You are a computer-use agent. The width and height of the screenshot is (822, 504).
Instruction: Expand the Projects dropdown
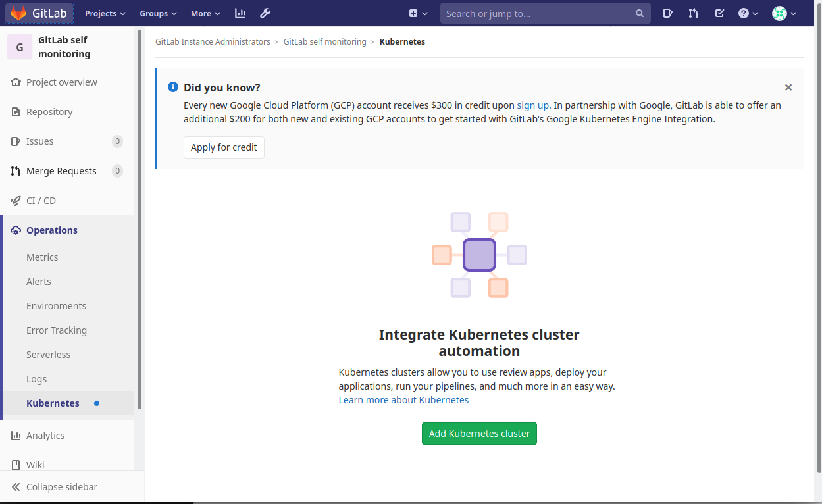(105, 13)
